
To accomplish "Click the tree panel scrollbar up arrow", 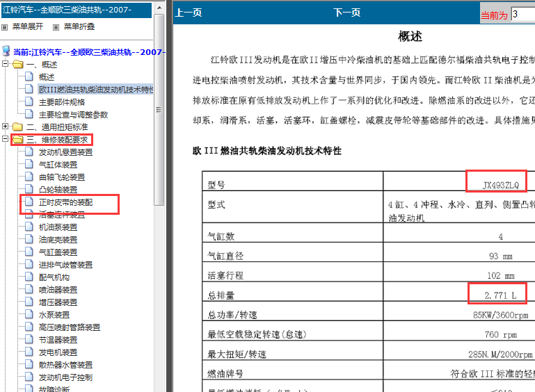I will [x=159, y=8].
